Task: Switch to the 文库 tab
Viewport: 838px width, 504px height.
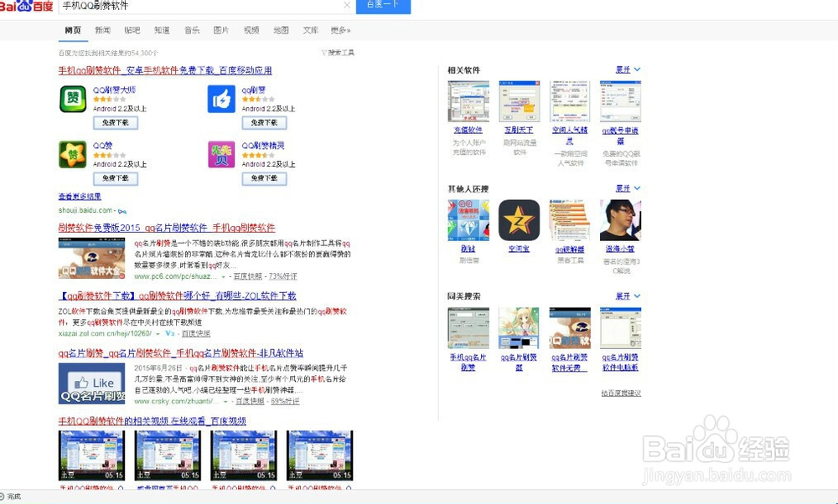Action: [x=311, y=30]
